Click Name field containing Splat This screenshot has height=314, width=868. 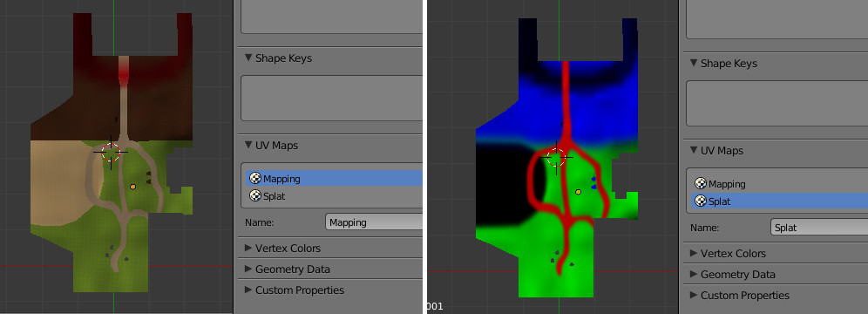point(819,227)
